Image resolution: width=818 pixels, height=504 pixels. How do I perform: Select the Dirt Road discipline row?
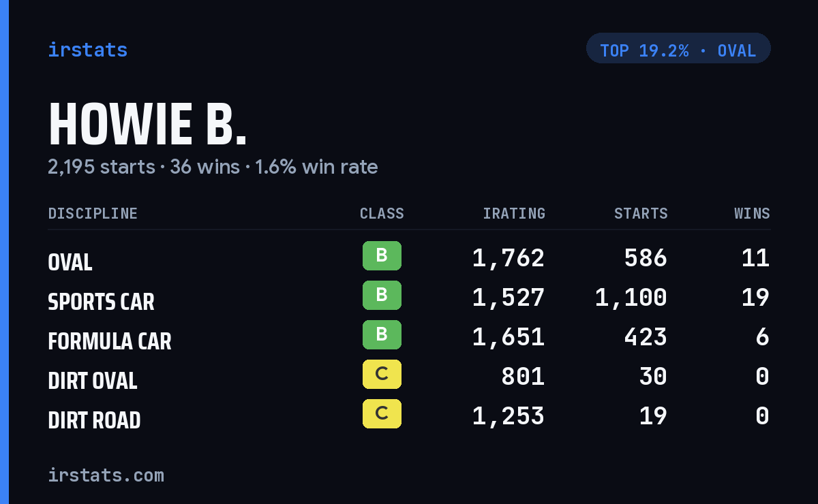[409, 417]
